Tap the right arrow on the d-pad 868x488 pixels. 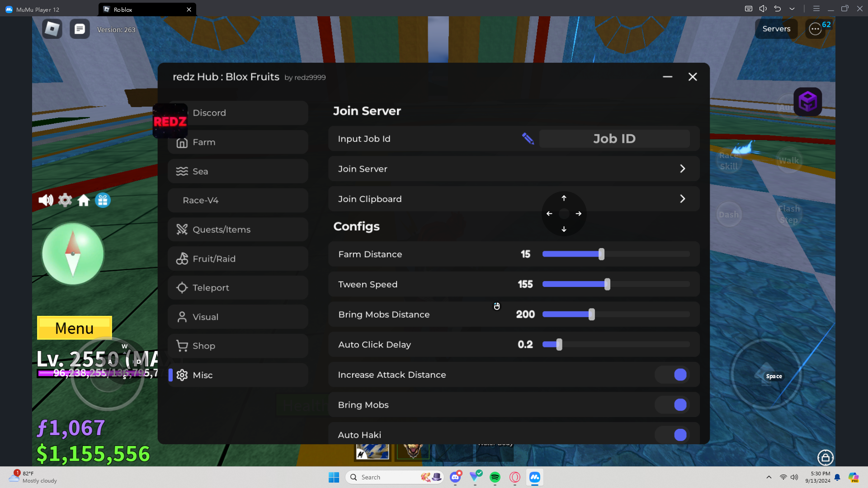579,214
